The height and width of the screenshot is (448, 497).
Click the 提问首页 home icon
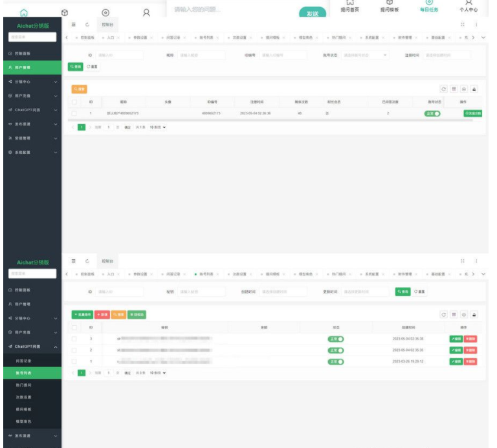point(349,6)
